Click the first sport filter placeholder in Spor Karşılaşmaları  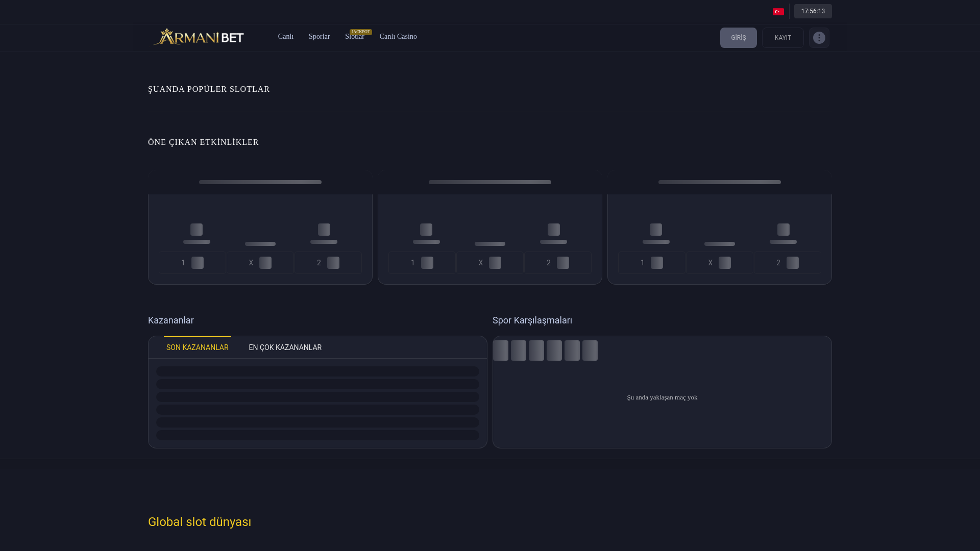(x=501, y=350)
